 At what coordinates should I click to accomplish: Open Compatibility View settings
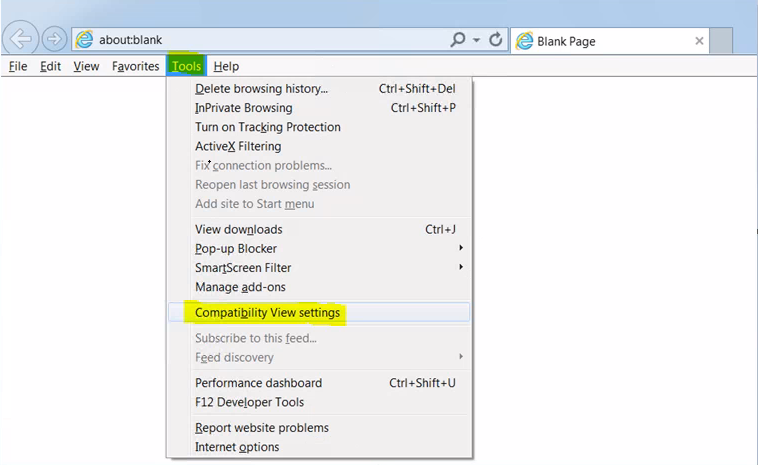click(x=319, y=313)
